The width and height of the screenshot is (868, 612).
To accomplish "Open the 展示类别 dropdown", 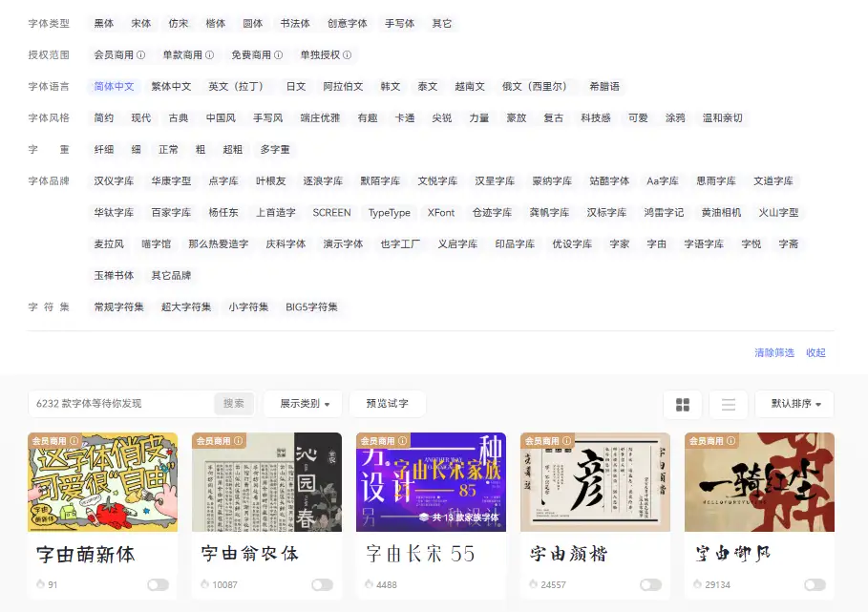I will [304, 404].
